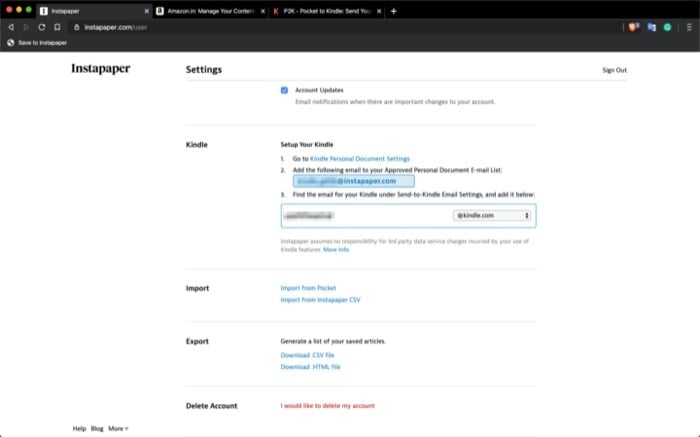Viewport: 700px width, 437px height.
Task: Click the browser forward arrow
Action: (26, 27)
